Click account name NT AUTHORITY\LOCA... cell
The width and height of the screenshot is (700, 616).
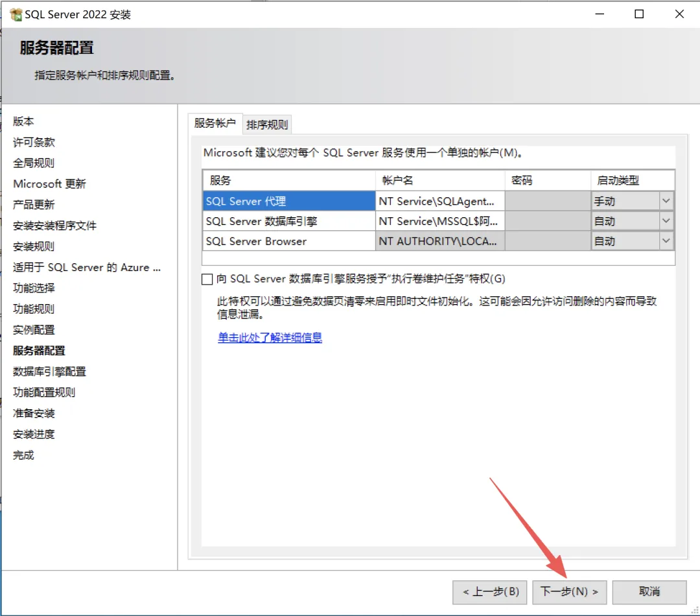pos(440,241)
